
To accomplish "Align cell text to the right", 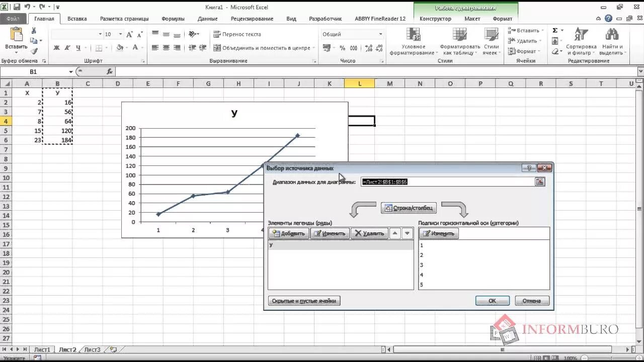I will pyautogui.click(x=177, y=48).
